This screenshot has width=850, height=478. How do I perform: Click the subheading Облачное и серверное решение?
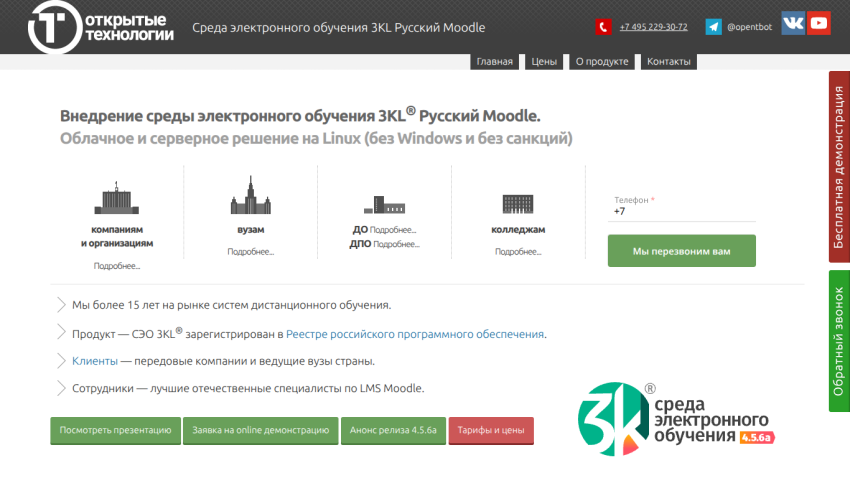(316, 139)
